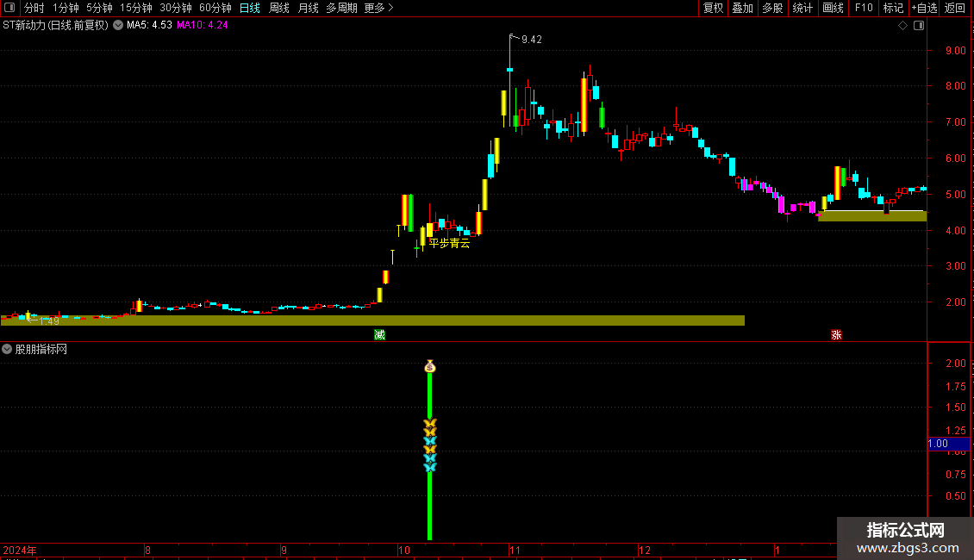
Task: Click month 12 on the time axis
Action: (x=645, y=550)
